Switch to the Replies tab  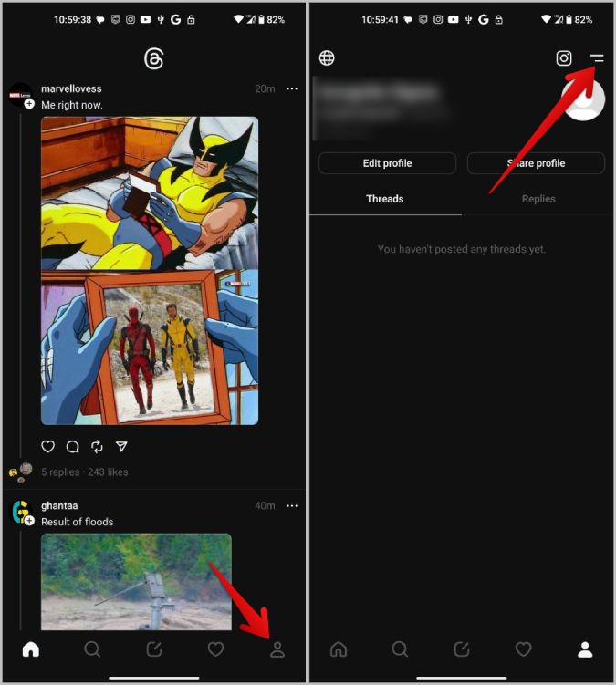click(538, 199)
